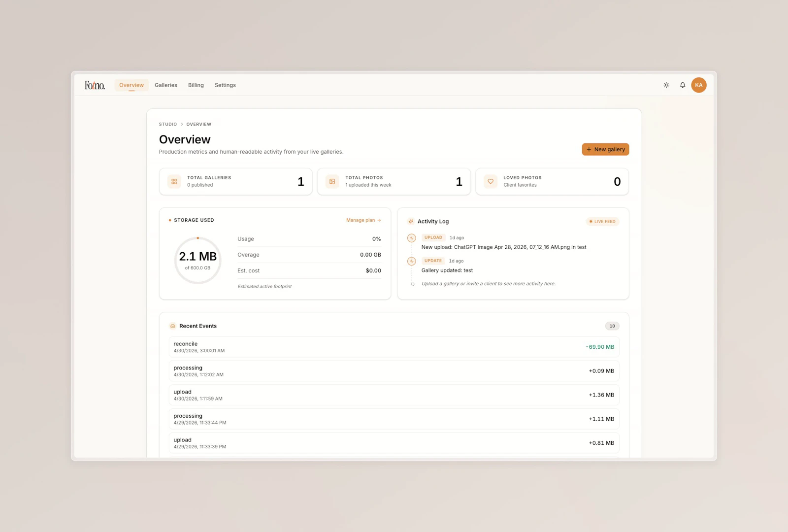Viewport: 788px width, 532px height.
Task: Click the STORAGE USED heading
Action: click(194, 220)
